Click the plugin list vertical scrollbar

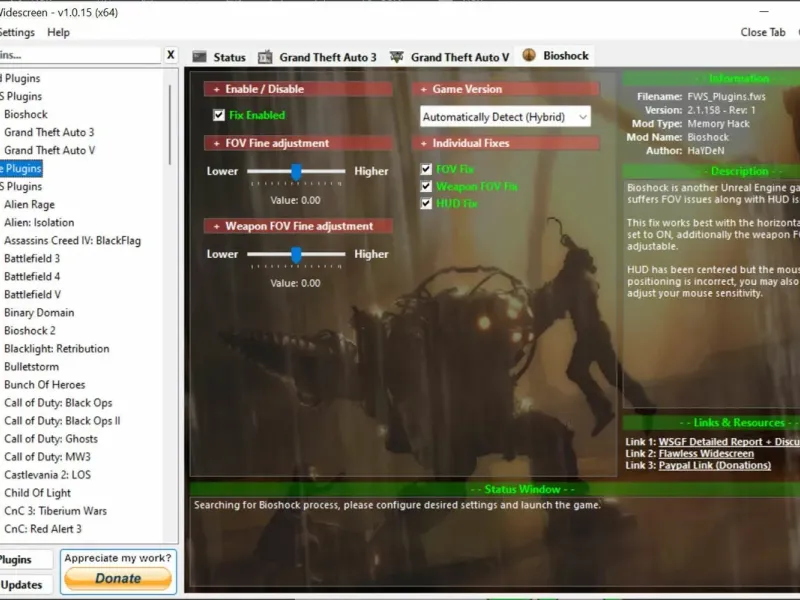(x=169, y=124)
